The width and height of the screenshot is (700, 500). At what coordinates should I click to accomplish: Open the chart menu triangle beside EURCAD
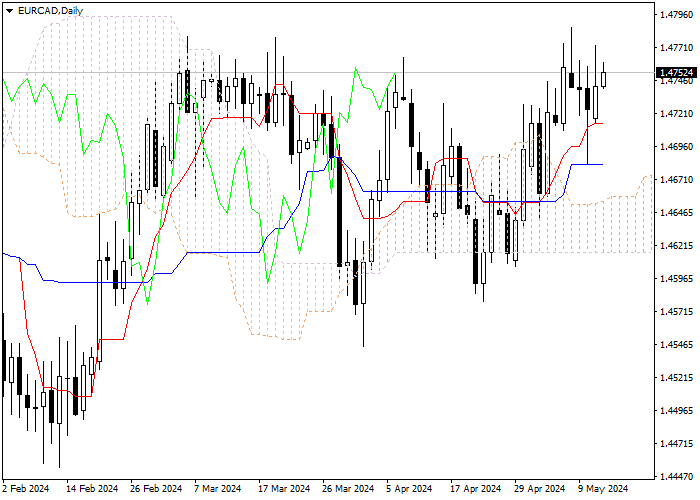pos(9,11)
